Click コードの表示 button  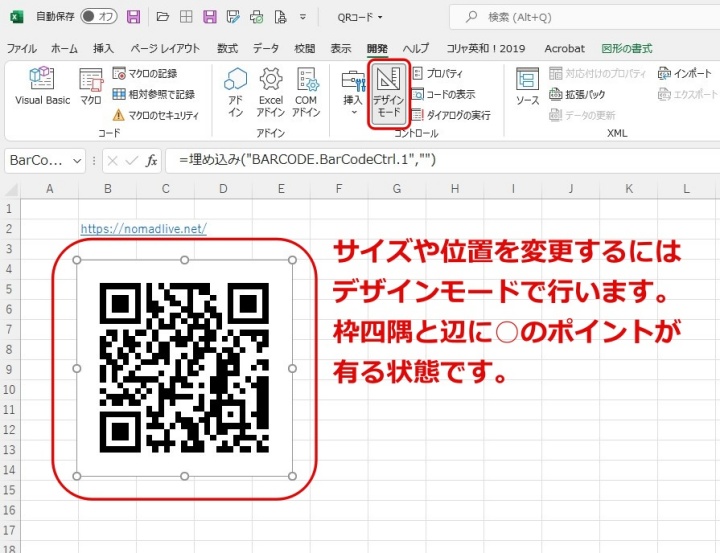coord(444,95)
